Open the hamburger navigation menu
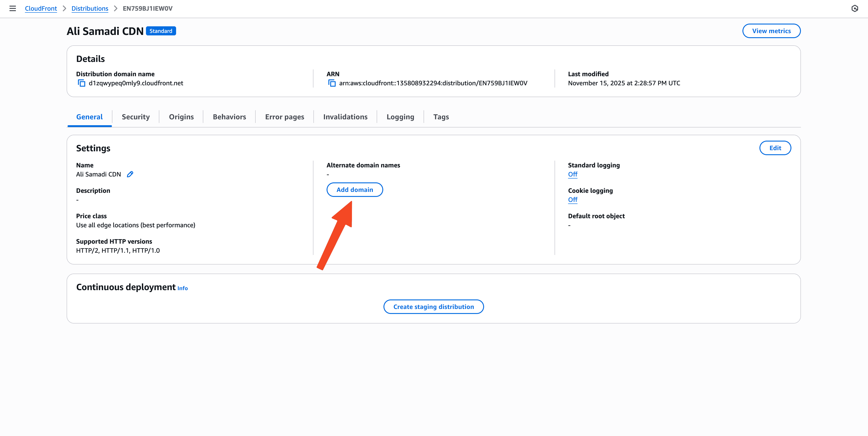Image resolution: width=868 pixels, height=436 pixels. click(x=12, y=8)
